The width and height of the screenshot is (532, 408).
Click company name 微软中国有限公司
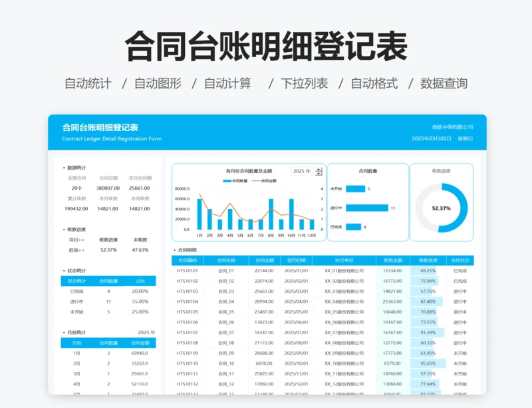click(x=453, y=127)
